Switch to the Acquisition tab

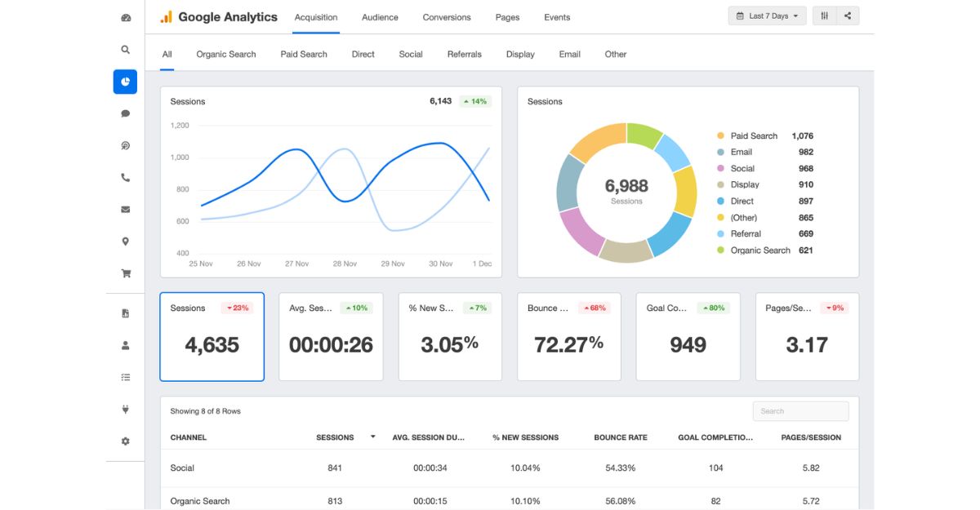[x=316, y=17]
